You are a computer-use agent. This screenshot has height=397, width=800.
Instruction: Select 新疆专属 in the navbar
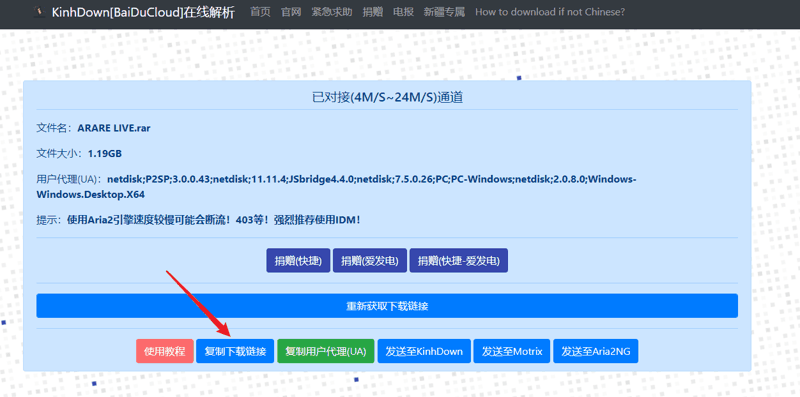(444, 12)
